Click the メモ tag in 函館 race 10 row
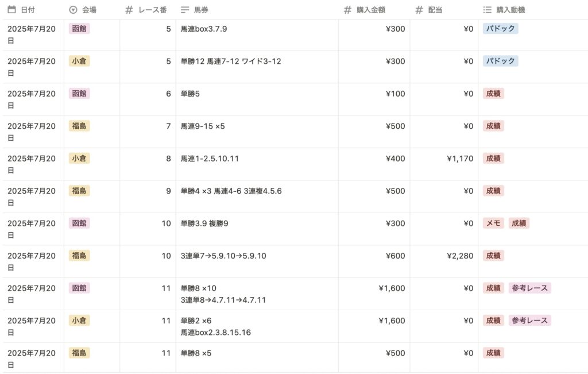588x374 pixels. pos(493,223)
